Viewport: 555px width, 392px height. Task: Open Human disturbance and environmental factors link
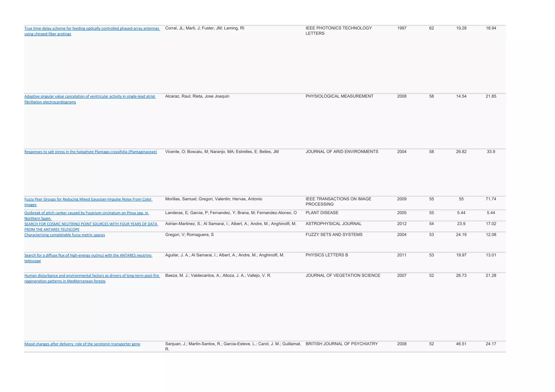pos(92,278)
